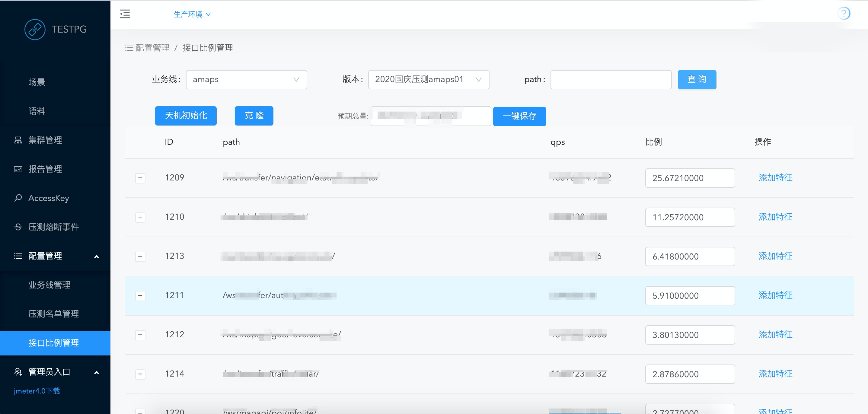Open 集群管理 from the sidebar

click(x=45, y=140)
